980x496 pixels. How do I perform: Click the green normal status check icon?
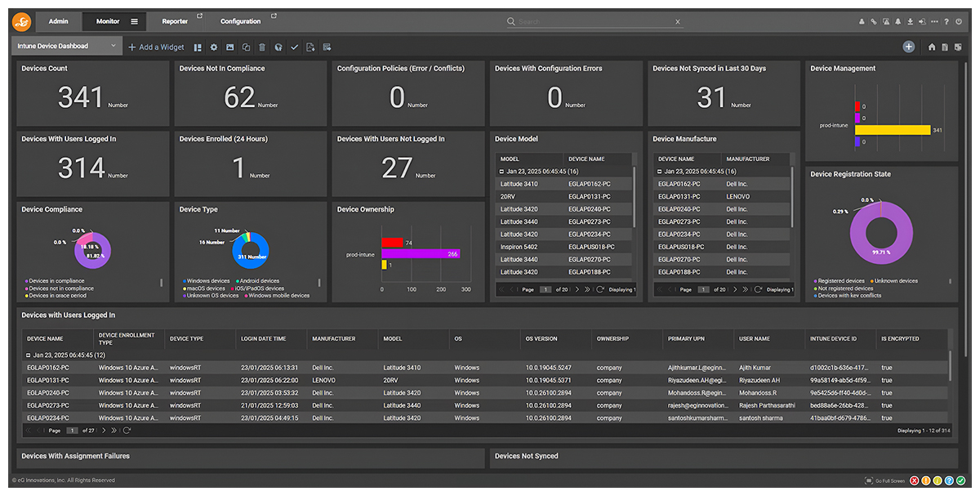[961, 480]
